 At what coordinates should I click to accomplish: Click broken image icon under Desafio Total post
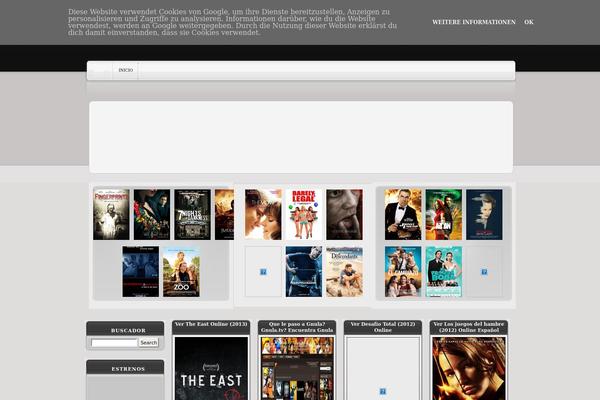383,391
